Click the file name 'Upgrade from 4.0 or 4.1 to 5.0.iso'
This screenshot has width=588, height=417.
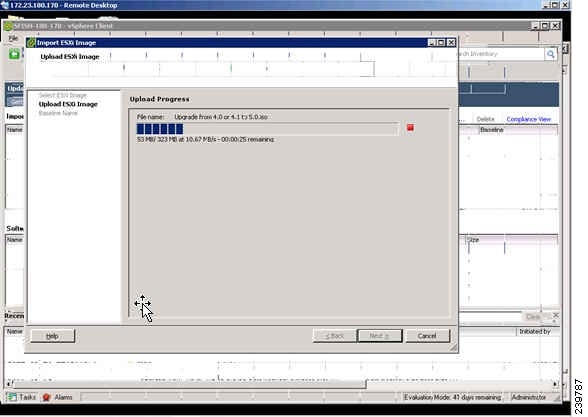coord(221,117)
